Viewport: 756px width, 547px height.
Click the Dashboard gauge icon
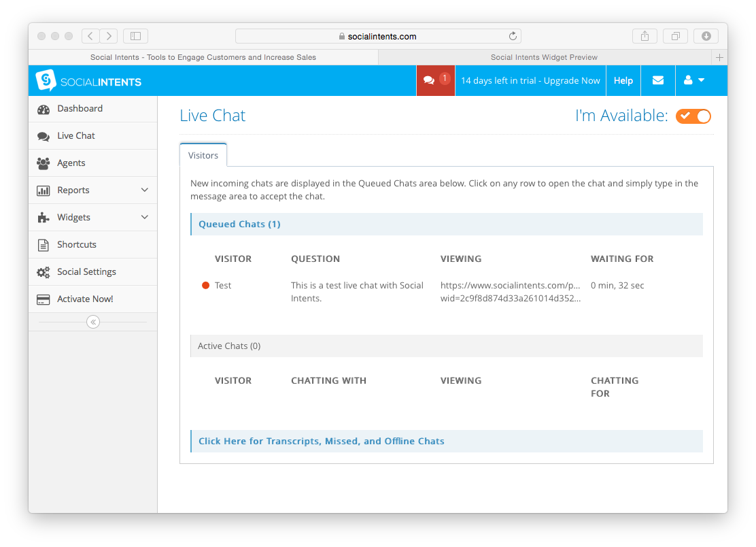[x=44, y=109]
